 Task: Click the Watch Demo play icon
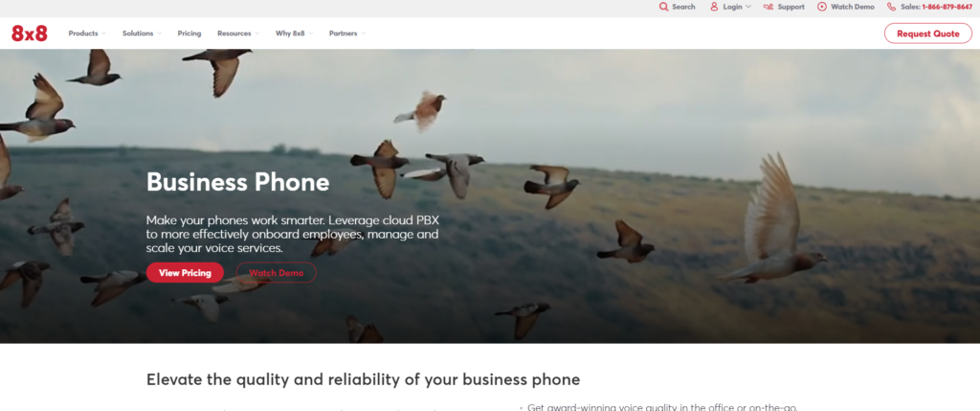[822, 7]
